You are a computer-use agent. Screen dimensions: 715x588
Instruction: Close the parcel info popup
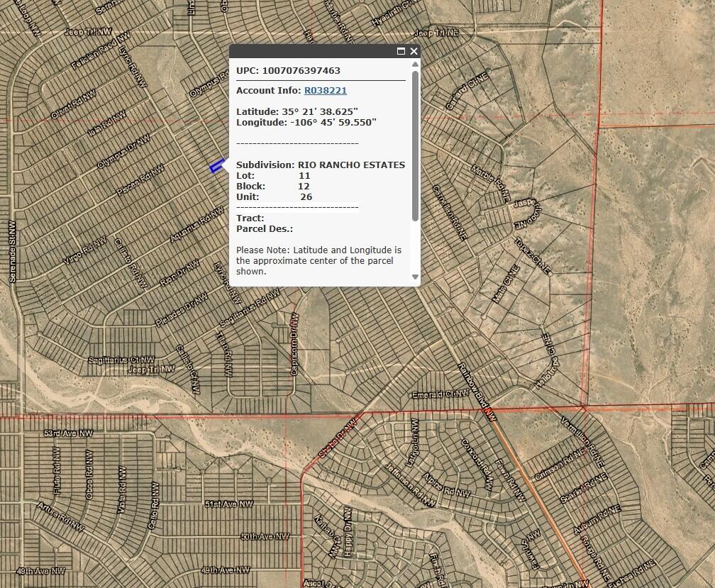pos(414,51)
